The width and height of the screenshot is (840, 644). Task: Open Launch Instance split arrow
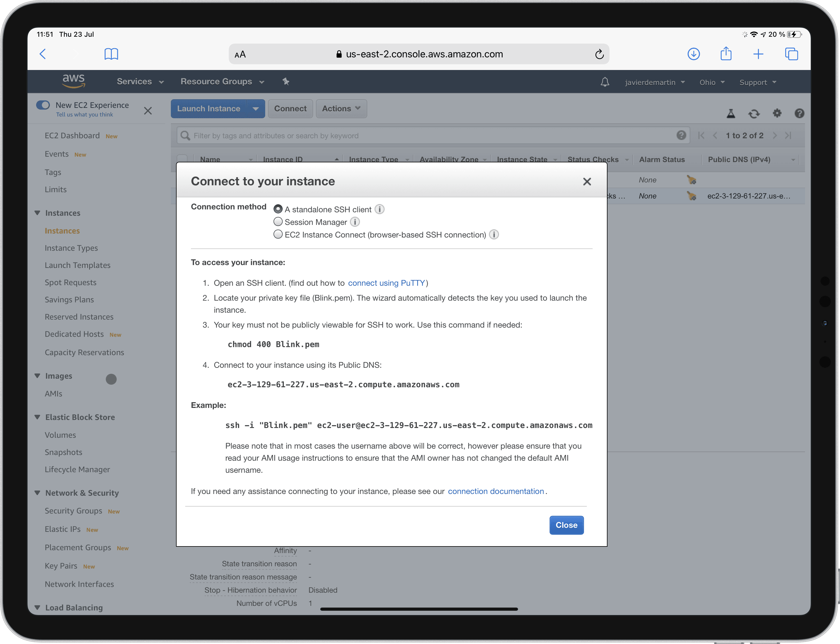(255, 109)
